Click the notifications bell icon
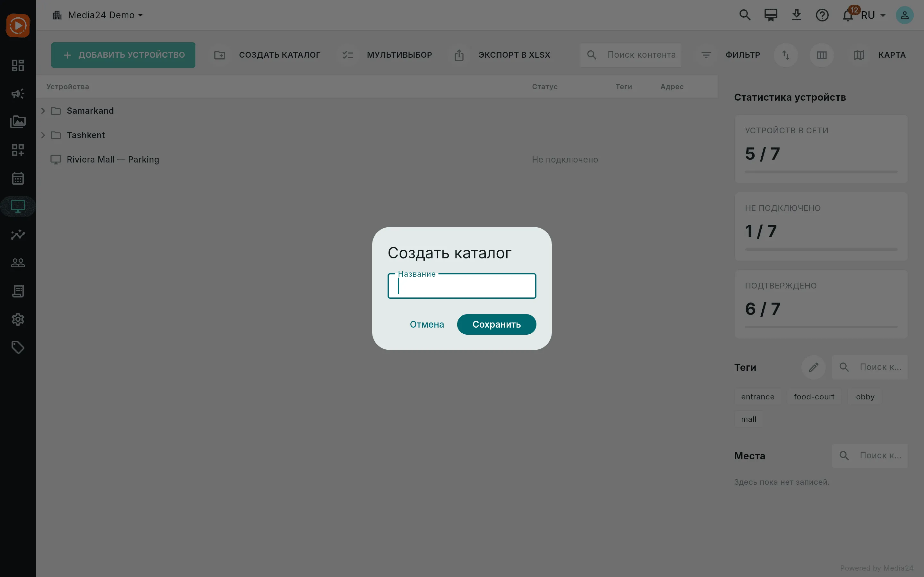Screen dimensions: 924x577 point(848,15)
